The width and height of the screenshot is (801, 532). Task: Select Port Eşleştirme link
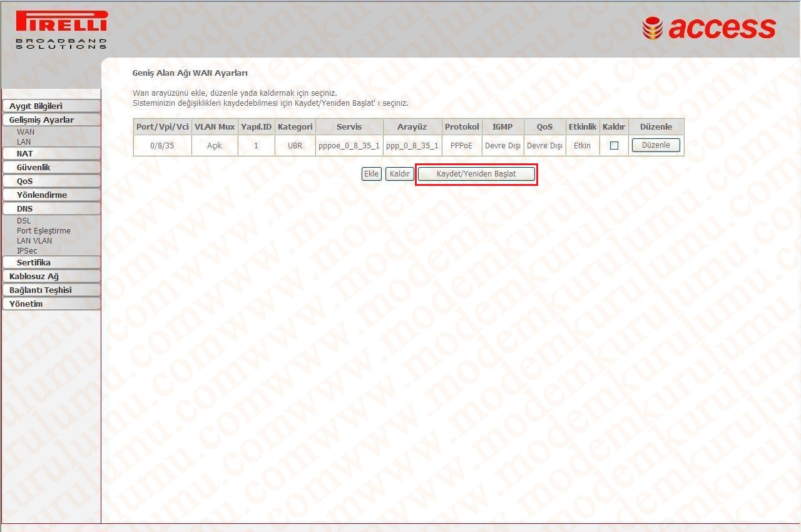pos(44,231)
